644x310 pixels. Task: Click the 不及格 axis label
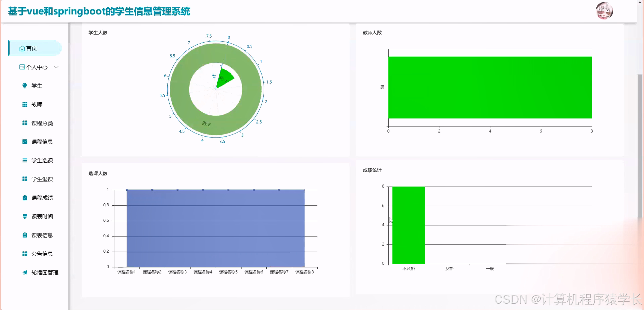(409, 268)
